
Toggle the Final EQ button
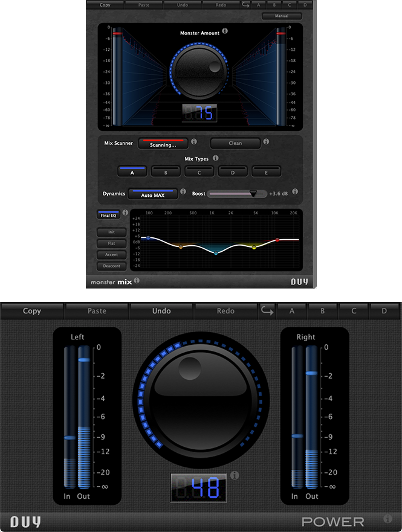tap(108, 214)
